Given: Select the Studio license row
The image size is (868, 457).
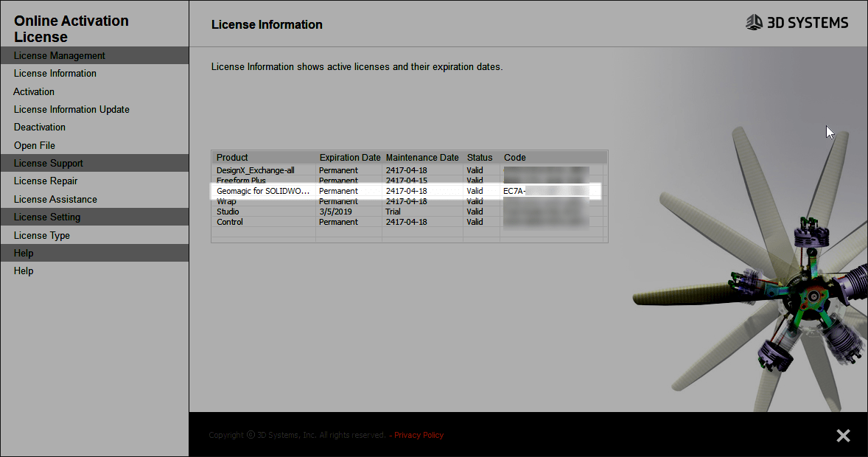Looking at the screenshot, I should [410, 212].
